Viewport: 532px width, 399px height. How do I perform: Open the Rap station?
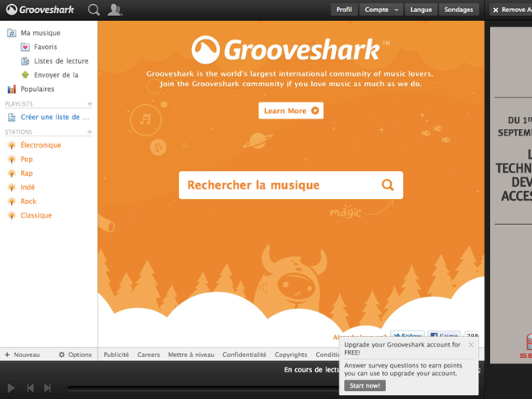(27, 173)
